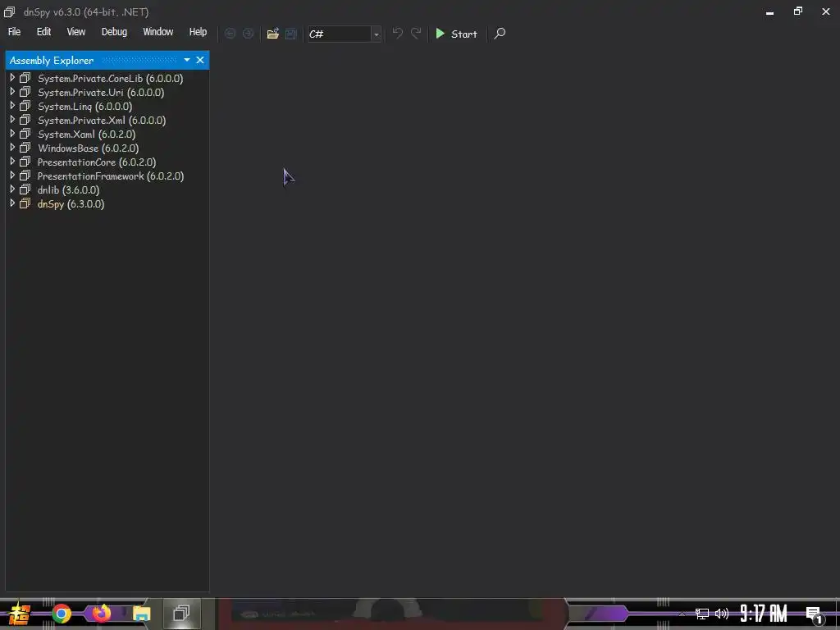
Task: Click the navigate forward arrow icon
Action: [248, 34]
